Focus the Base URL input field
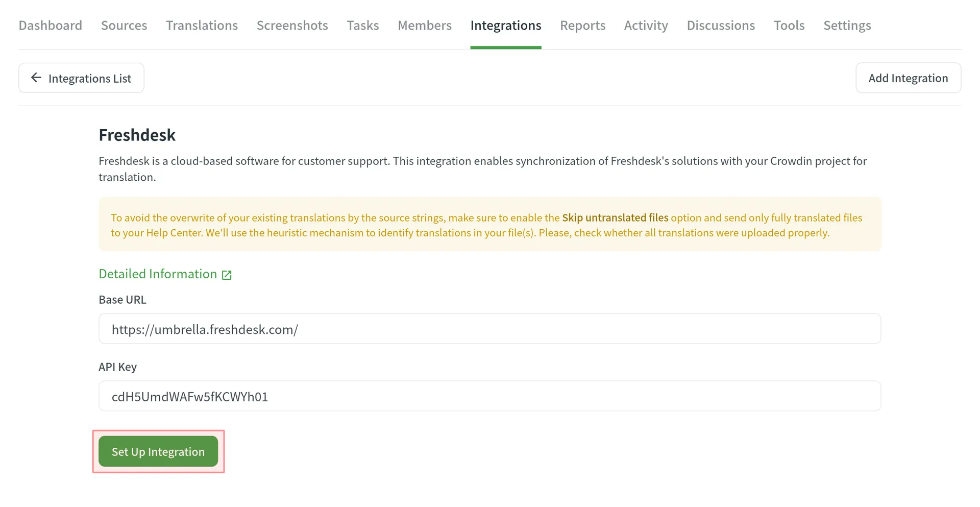Screen dimensions: 980x507 tap(489, 329)
